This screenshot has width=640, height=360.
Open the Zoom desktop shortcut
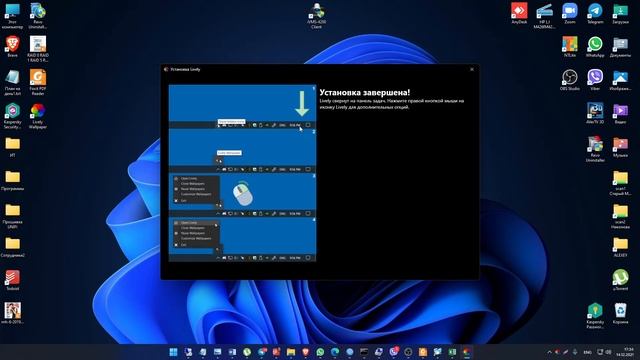[x=569, y=13]
